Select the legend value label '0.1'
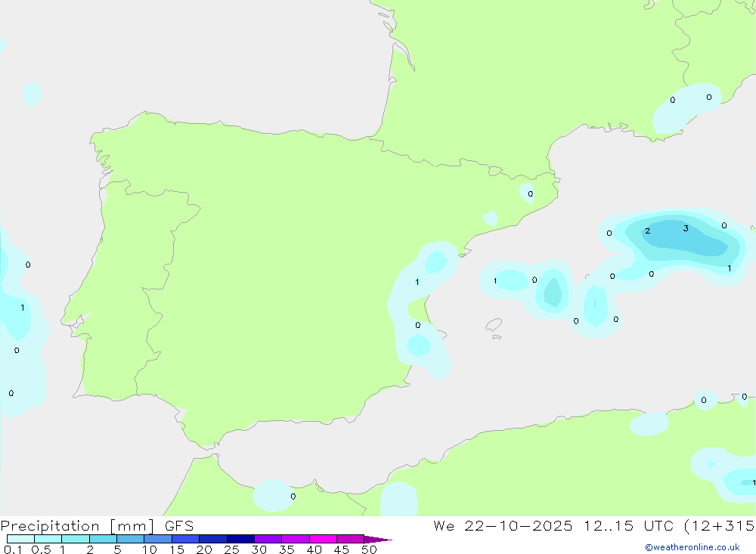The width and height of the screenshot is (756, 554). pos(13,549)
